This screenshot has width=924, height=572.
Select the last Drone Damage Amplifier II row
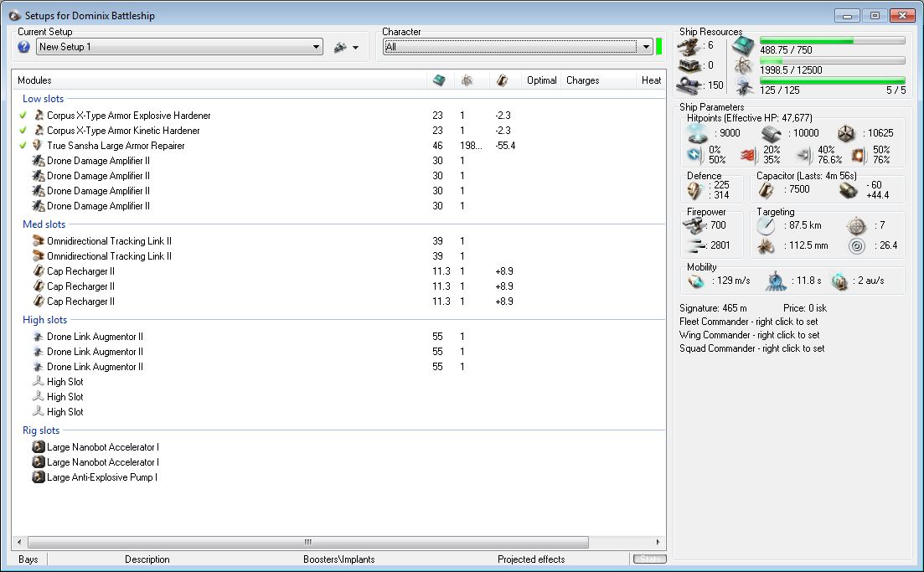click(x=338, y=205)
